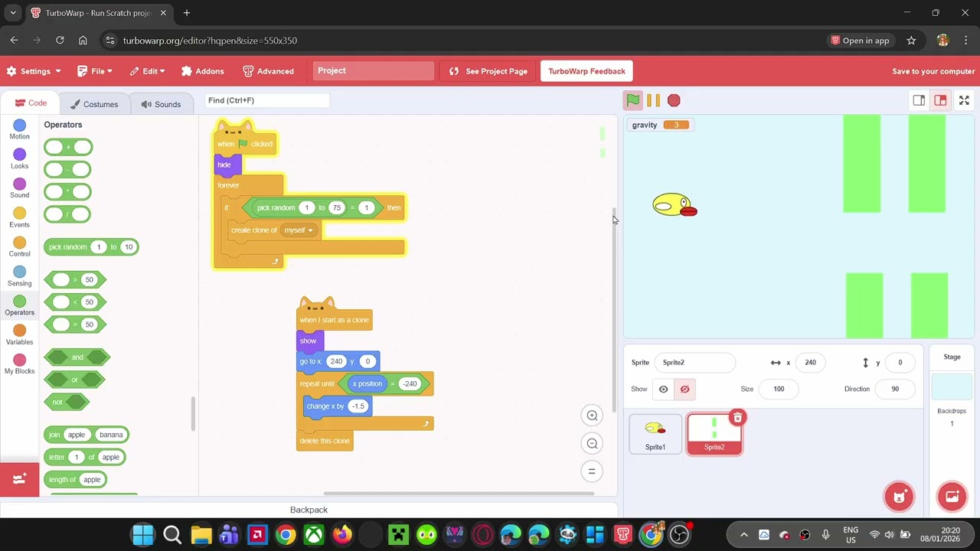Select the Stage backdrop thumbnail
Viewport: 980px width, 551px height.
pos(952,387)
